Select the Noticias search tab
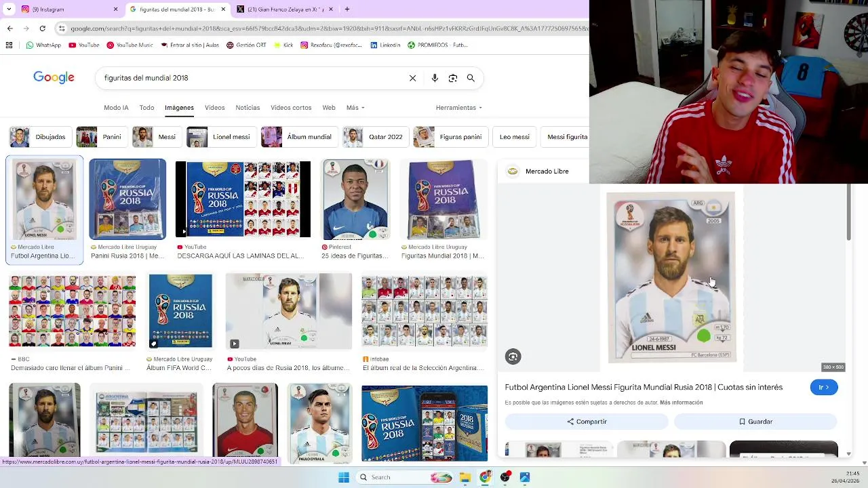 (x=248, y=108)
